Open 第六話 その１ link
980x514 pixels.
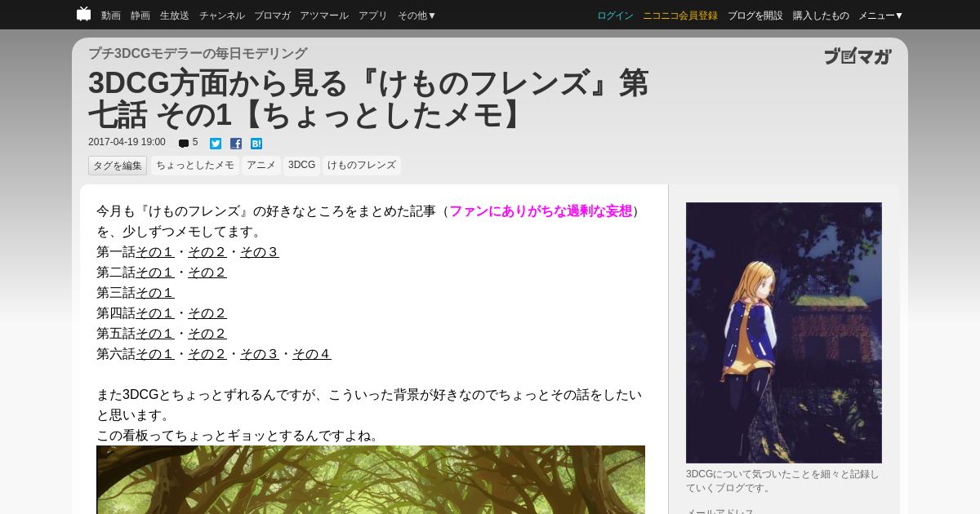155,354
